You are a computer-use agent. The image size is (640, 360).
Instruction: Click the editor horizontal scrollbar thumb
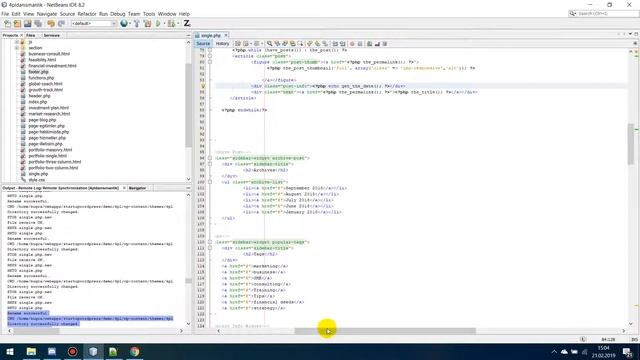[385, 331]
